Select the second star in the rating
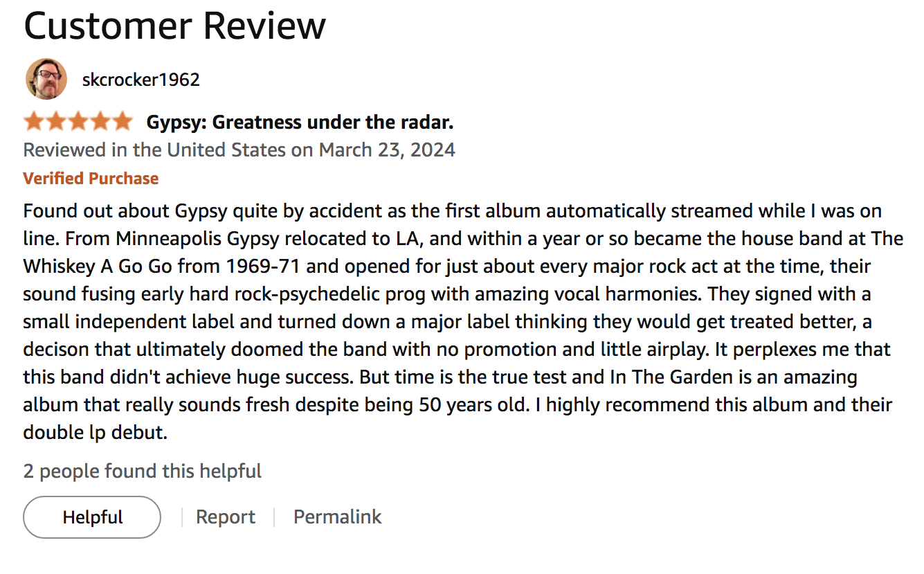This screenshot has height=574, width=924. click(55, 120)
